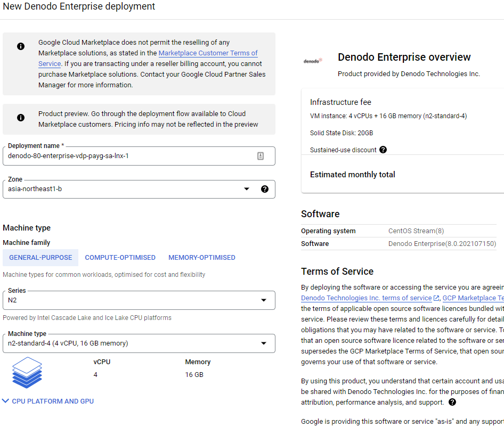Click the 'Denodo Enterprise overview' heading
Screen dimensions: 504x427
(x=404, y=57)
